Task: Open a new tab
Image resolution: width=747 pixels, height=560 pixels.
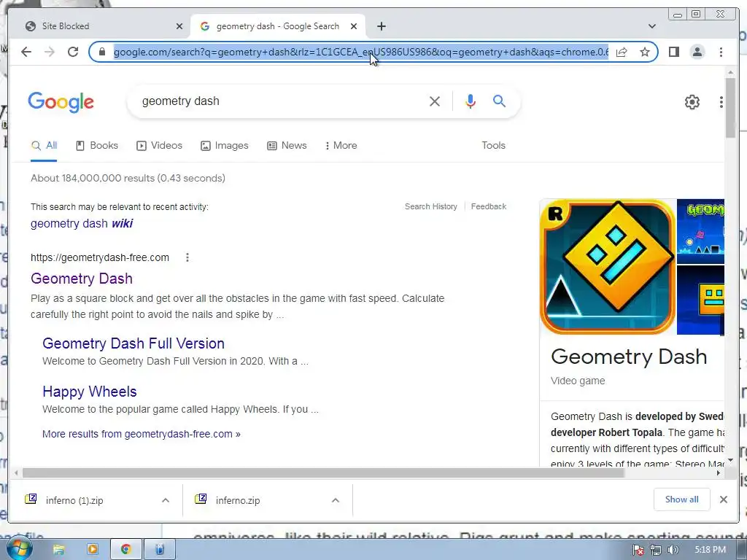Action: pos(381,26)
